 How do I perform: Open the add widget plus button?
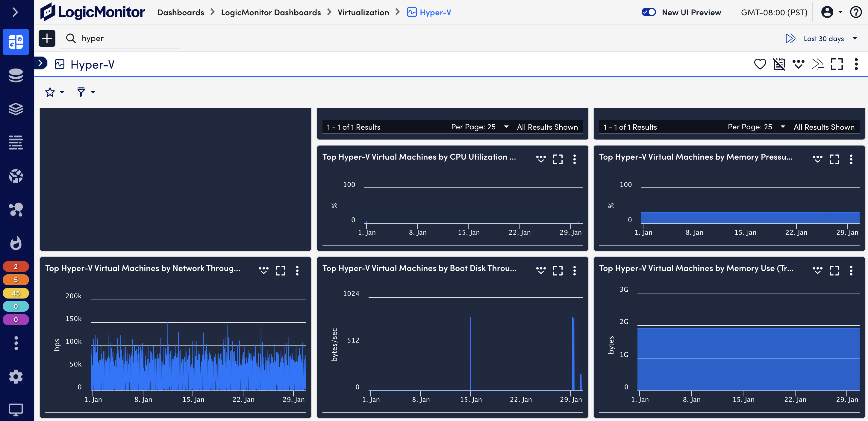click(47, 38)
